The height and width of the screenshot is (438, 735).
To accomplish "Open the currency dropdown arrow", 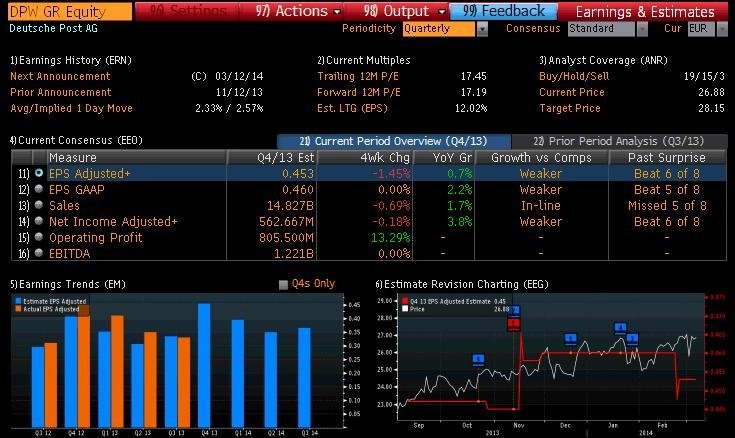I will [722, 29].
